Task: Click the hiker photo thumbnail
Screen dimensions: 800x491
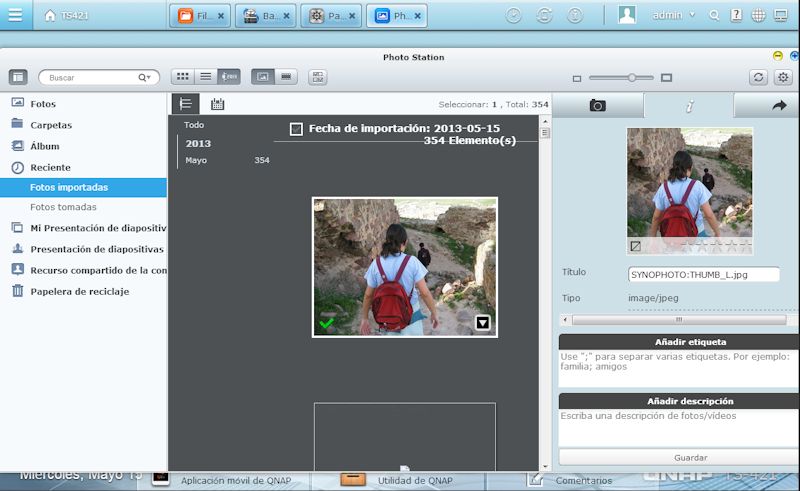Action: coord(405,267)
